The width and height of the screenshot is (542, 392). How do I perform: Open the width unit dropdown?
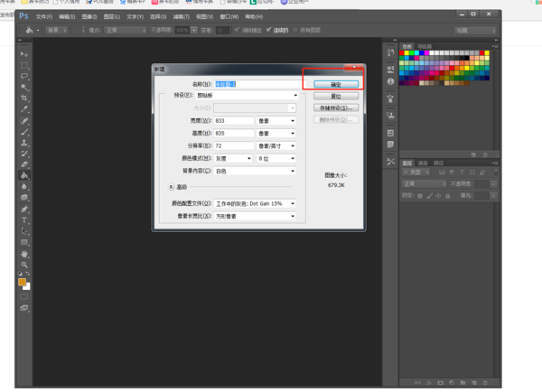(276, 121)
